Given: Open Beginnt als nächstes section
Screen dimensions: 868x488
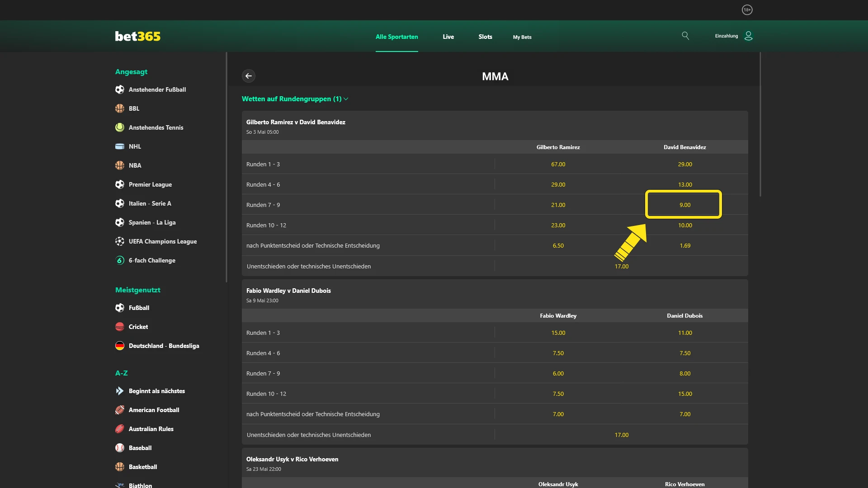Looking at the screenshot, I should point(119,391).
